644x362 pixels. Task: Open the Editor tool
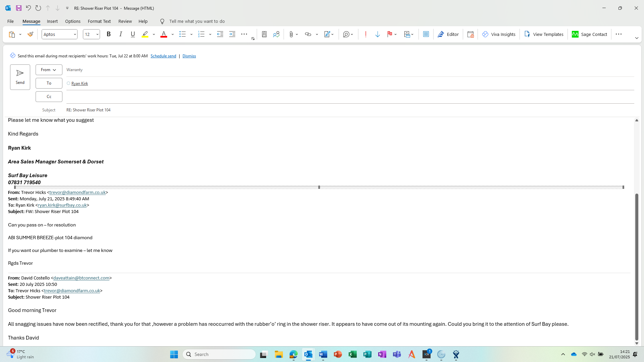pos(448,34)
